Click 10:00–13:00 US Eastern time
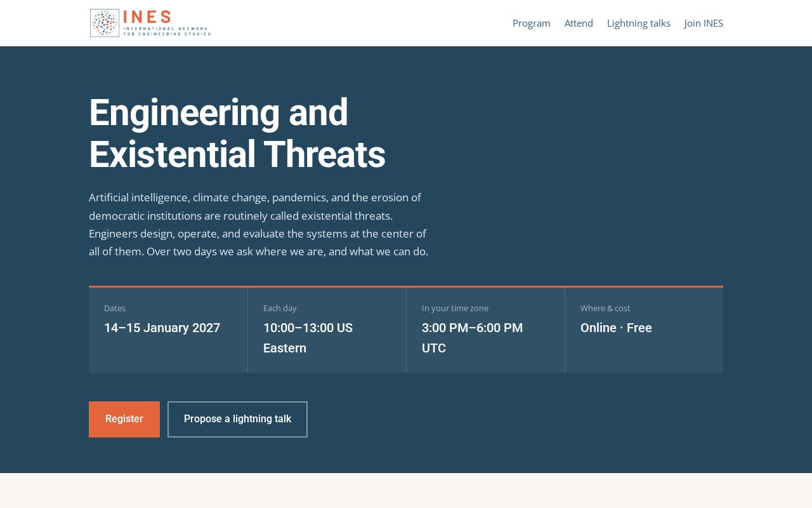The width and height of the screenshot is (812, 508). (308, 338)
